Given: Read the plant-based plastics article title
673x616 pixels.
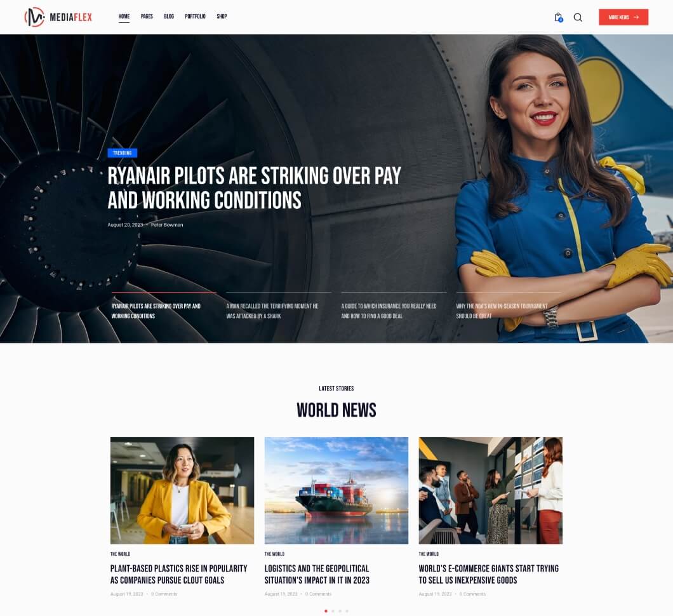Looking at the screenshot, I should [178, 574].
